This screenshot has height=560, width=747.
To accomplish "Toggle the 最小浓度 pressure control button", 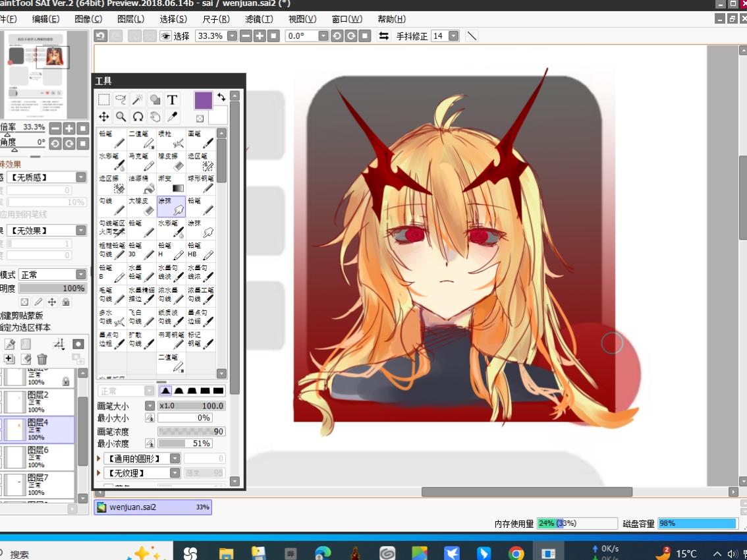I will coord(150,443).
